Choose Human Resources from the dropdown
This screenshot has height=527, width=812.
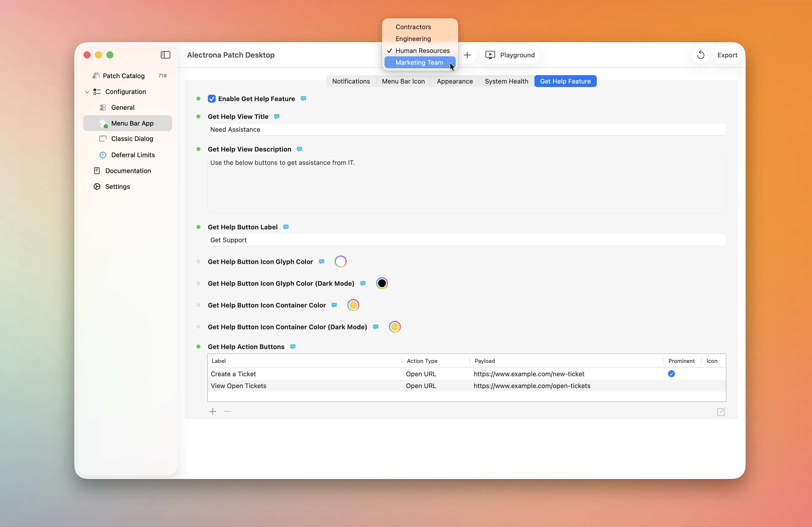point(420,51)
